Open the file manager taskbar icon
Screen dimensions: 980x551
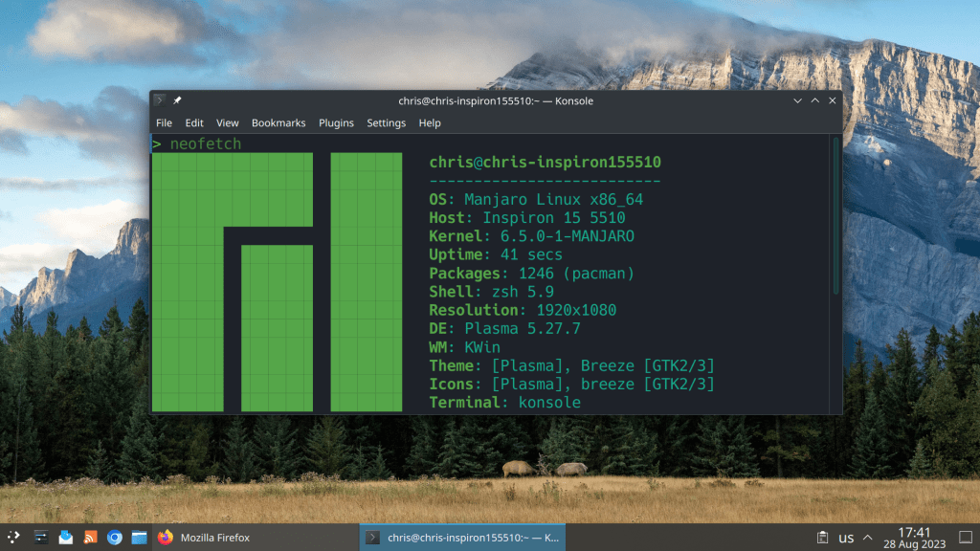[x=139, y=538]
